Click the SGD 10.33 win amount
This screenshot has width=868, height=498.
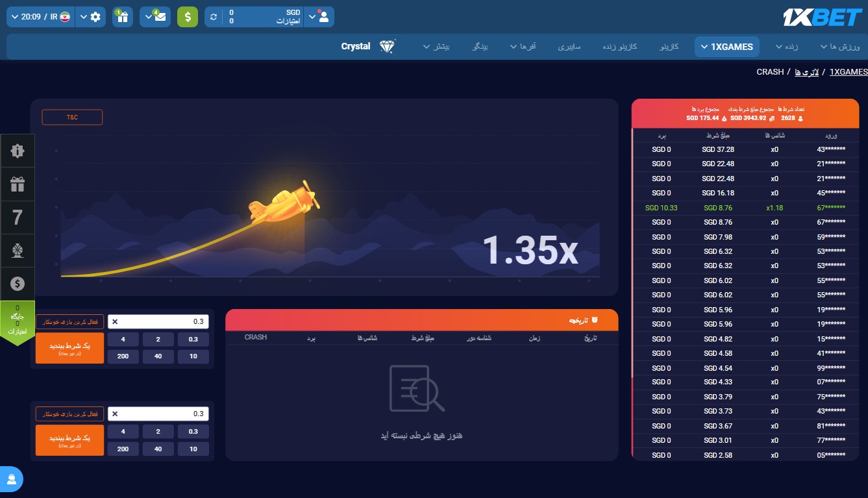(x=662, y=208)
